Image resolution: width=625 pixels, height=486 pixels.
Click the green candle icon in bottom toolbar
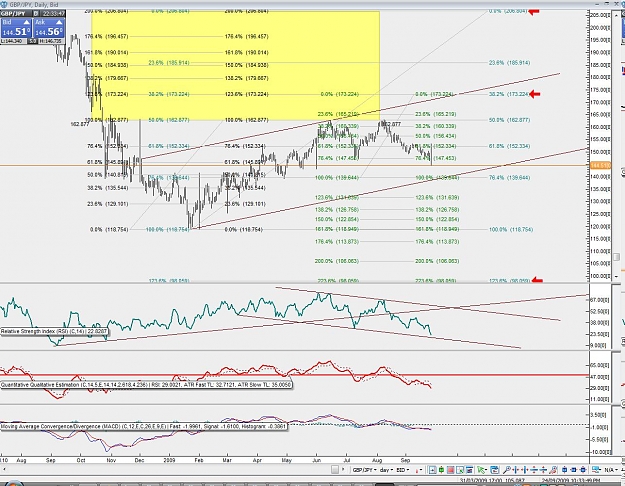pyautogui.click(x=441, y=470)
